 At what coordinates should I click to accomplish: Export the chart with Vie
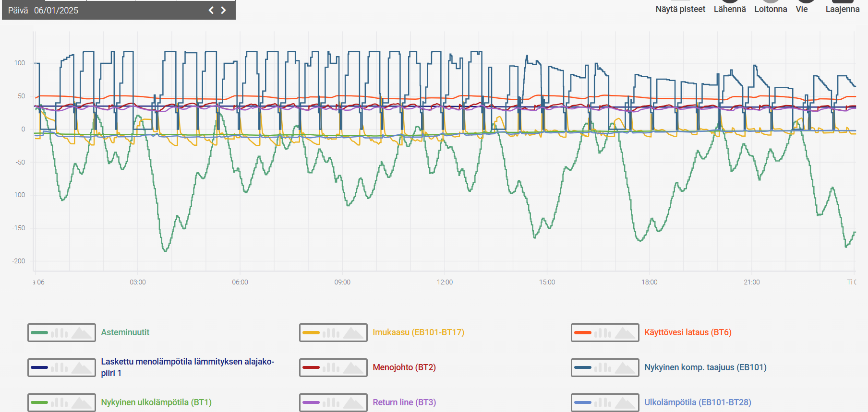802,9
